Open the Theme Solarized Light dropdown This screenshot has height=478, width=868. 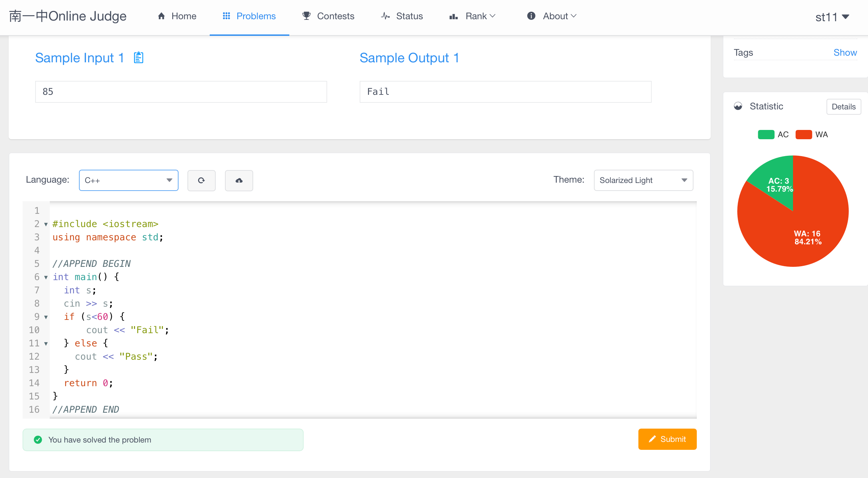643,180
